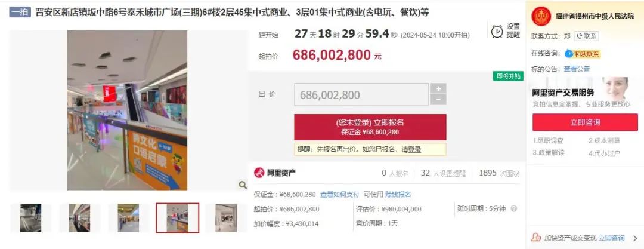644x249 pixels.
Task: Select the first photo thumbnail
Action: (31, 218)
